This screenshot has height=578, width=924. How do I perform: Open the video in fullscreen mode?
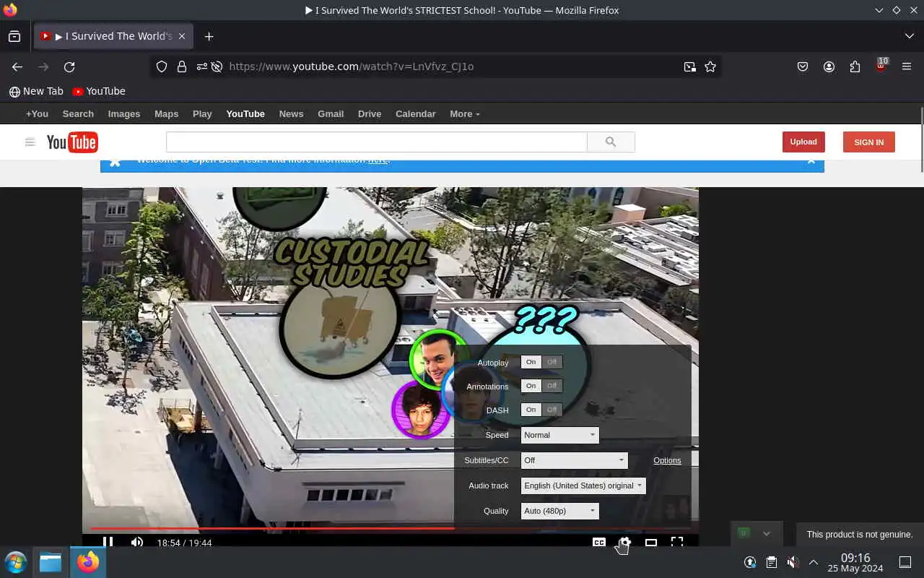(677, 541)
